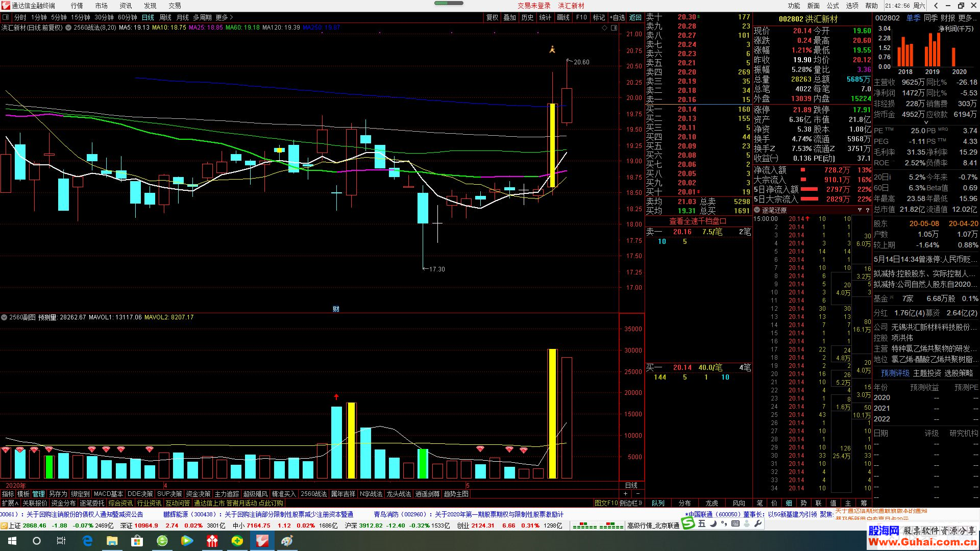Expand the financial data chevron below 货币金
Viewport: 980px width, 551px height.
coord(926,122)
